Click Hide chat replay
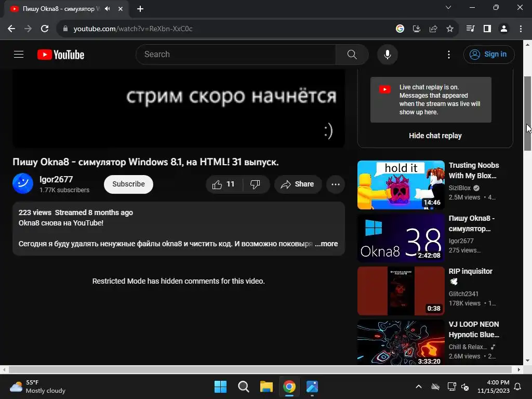The width and height of the screenshot is (532, 399). [435, 136]
